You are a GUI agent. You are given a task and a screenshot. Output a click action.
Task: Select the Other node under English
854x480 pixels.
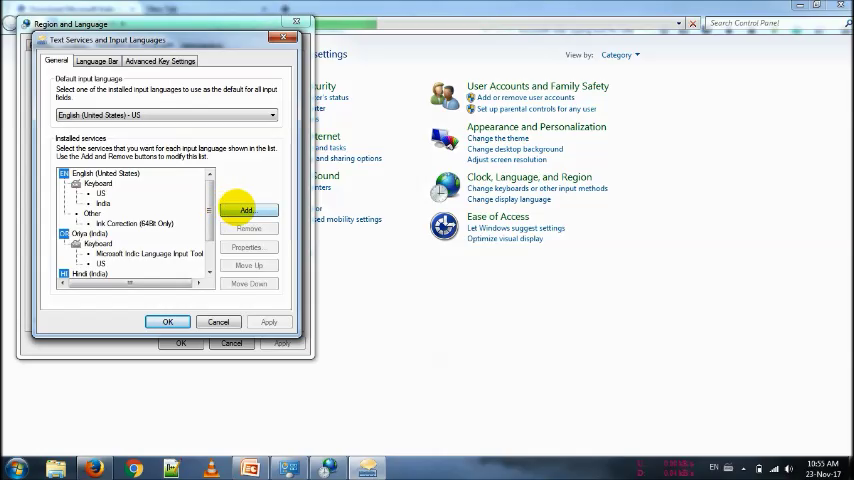92,214
